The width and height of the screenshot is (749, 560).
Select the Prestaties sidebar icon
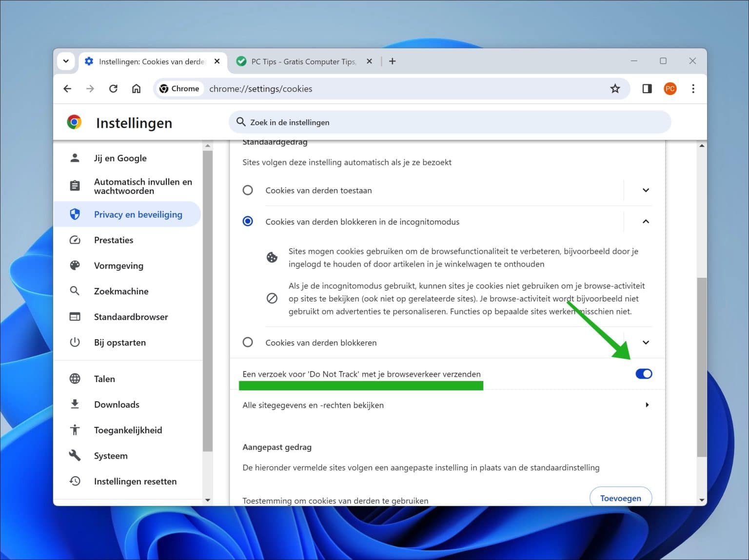pos(75,240)
